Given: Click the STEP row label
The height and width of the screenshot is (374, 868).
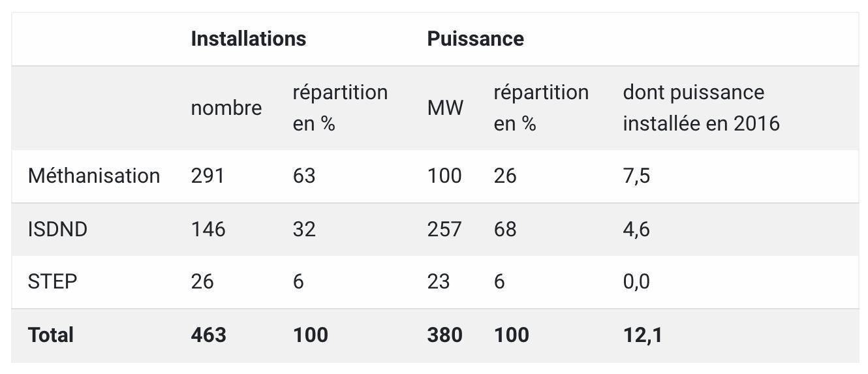Looking at the screenshot, I should click(x=52, y=281).
